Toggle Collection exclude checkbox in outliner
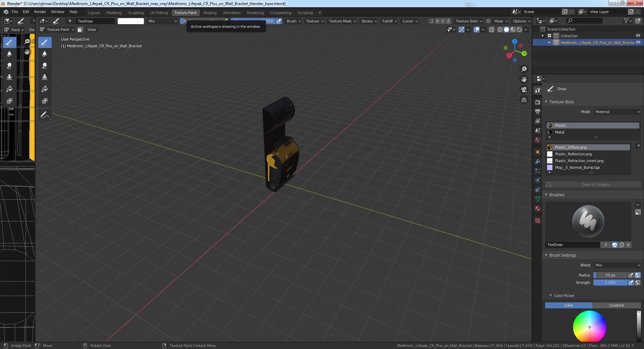 [x=549, y=36]
